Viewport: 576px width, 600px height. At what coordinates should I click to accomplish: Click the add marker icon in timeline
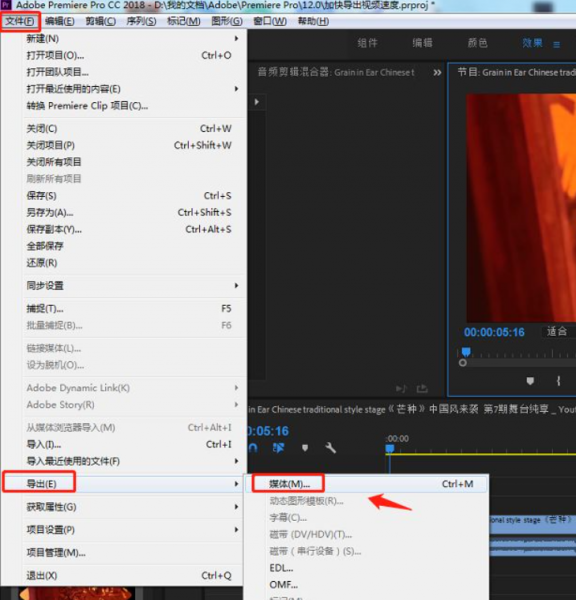[x=305, y=448]
